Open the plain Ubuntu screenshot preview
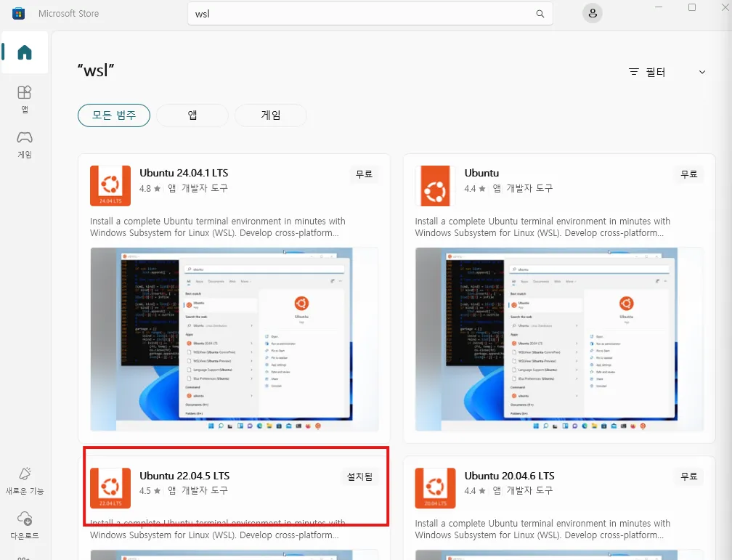Image resolution: width=732 pixels, height=560 pixels. point(559,339)
